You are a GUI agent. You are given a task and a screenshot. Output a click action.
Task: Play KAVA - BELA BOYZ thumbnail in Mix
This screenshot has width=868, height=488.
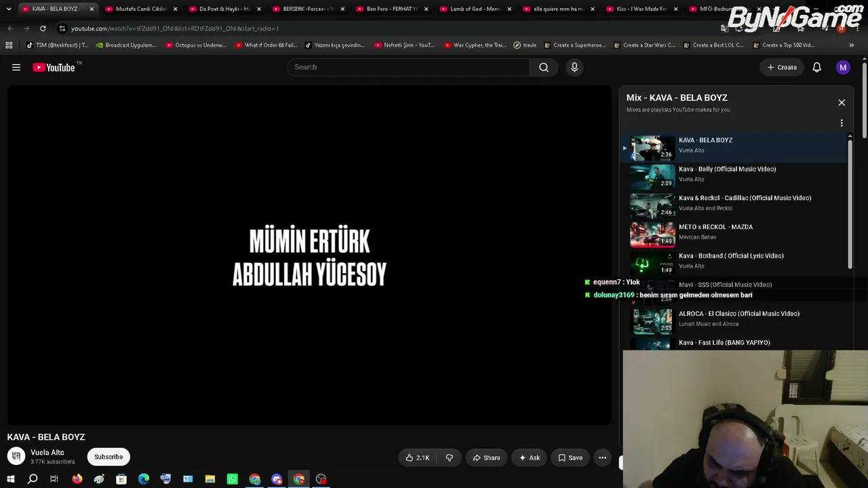652,148
